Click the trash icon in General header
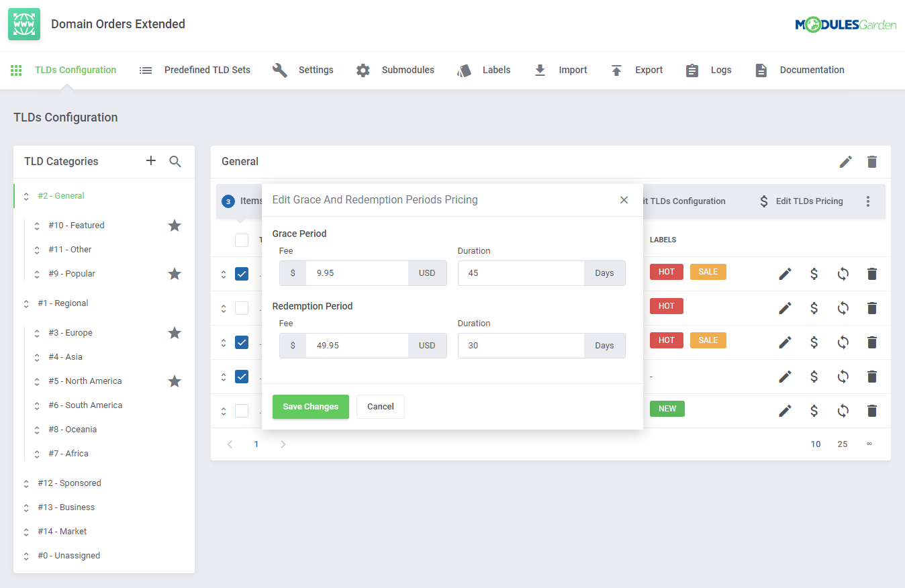This screenshot has height=588, width=905. 872,162
